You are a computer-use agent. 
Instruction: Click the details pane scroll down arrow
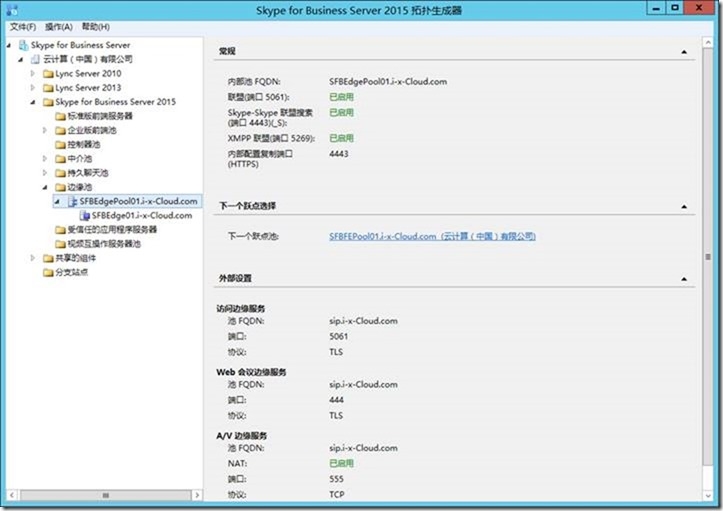click(x=708, y=496)
